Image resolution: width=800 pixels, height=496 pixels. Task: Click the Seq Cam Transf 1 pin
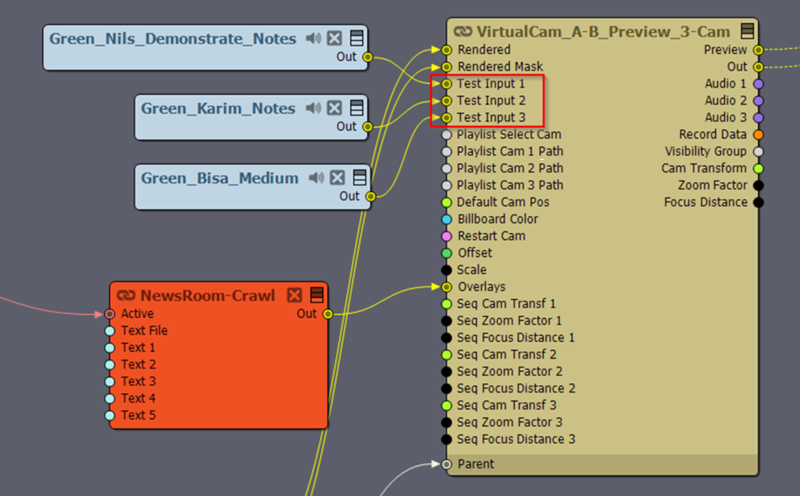click(x=446, y=304)
